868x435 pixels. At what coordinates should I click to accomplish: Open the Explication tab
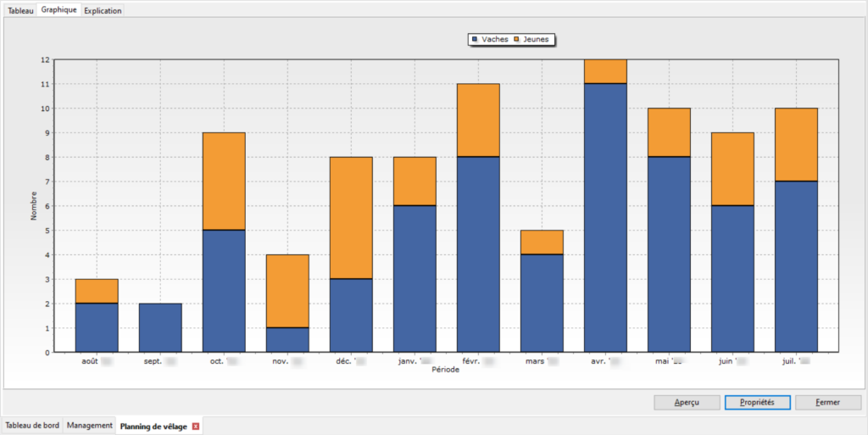pos(103,10)
